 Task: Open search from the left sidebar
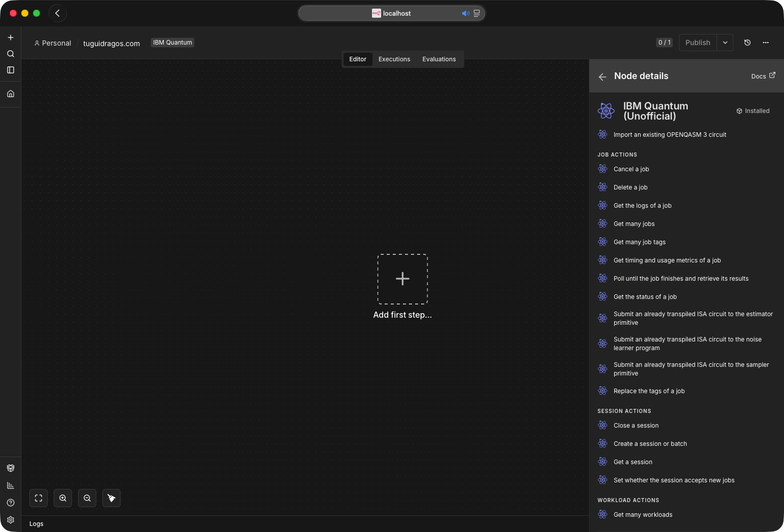click(11, 54)
